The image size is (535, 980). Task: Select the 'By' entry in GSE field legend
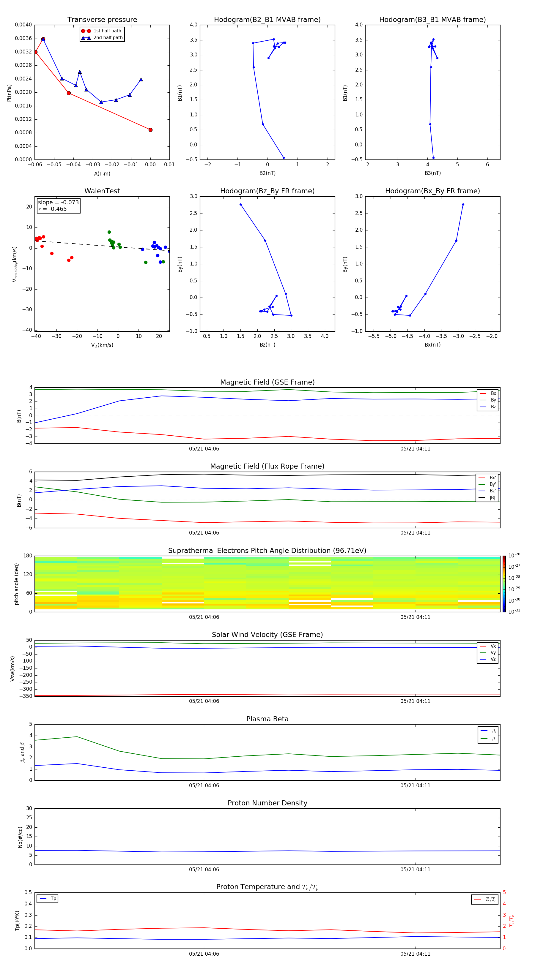[488, 400]
